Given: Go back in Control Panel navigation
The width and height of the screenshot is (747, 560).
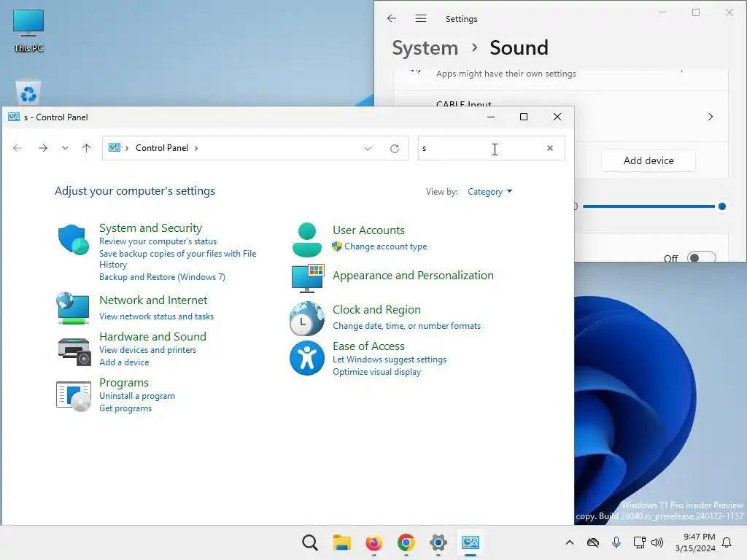Looking at the screenshot, I should point(18,148).
